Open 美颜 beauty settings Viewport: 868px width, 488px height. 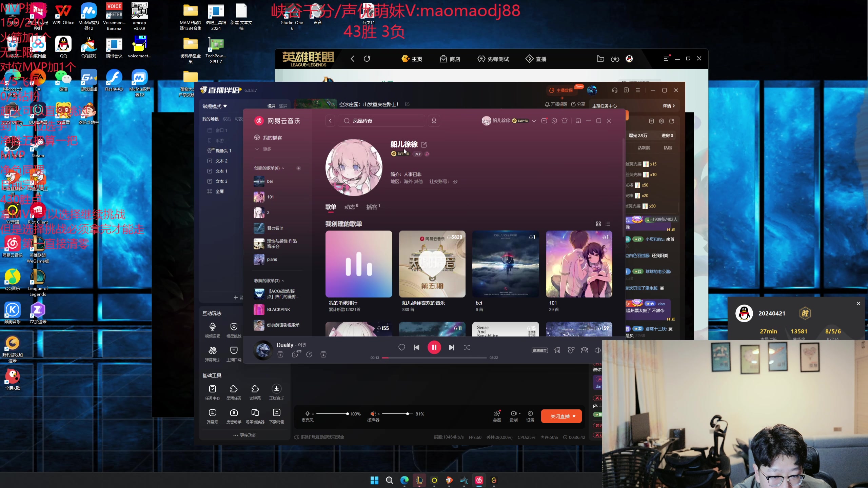[497, 416]
